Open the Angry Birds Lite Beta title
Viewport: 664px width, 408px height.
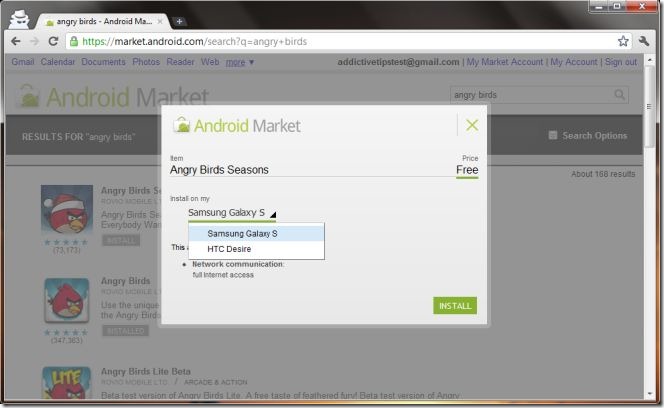(x=146, y=372)
